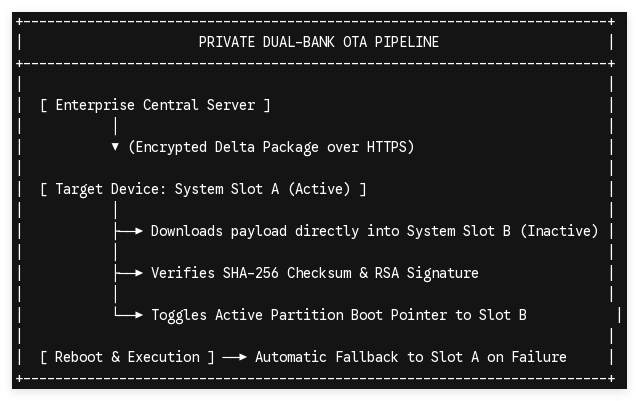
Task: Click the vertical connector below Target Device
Action: pyautogui.click(x=116, y=210)
